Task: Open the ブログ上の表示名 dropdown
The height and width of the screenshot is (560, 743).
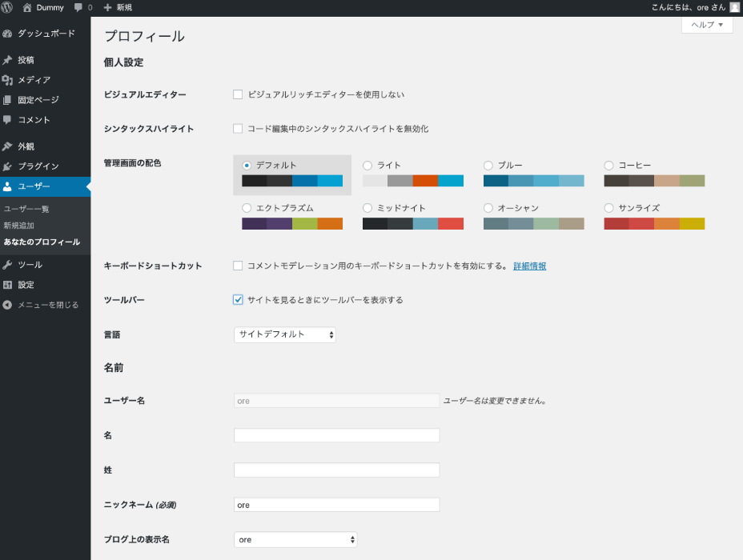Action: [x=295, y=540]
